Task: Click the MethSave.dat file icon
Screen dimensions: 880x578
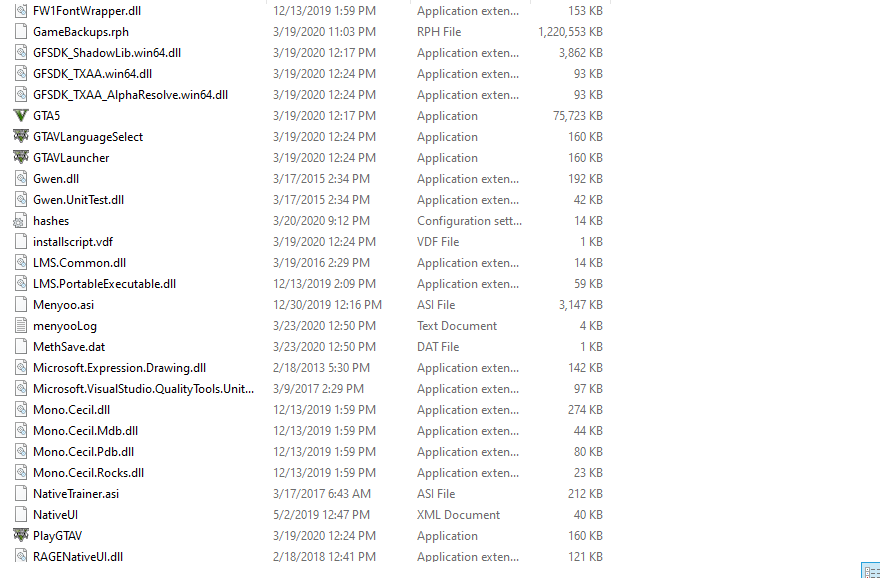Action: coord(21,346)
